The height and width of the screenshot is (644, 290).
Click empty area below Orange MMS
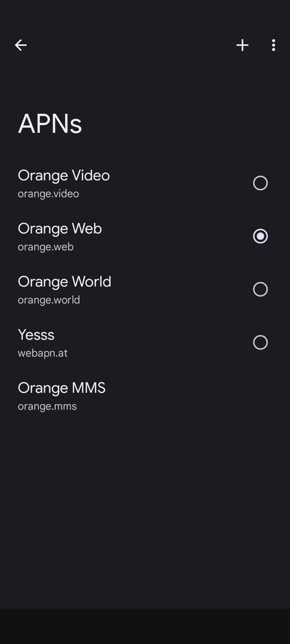click(x=145, y=513)
